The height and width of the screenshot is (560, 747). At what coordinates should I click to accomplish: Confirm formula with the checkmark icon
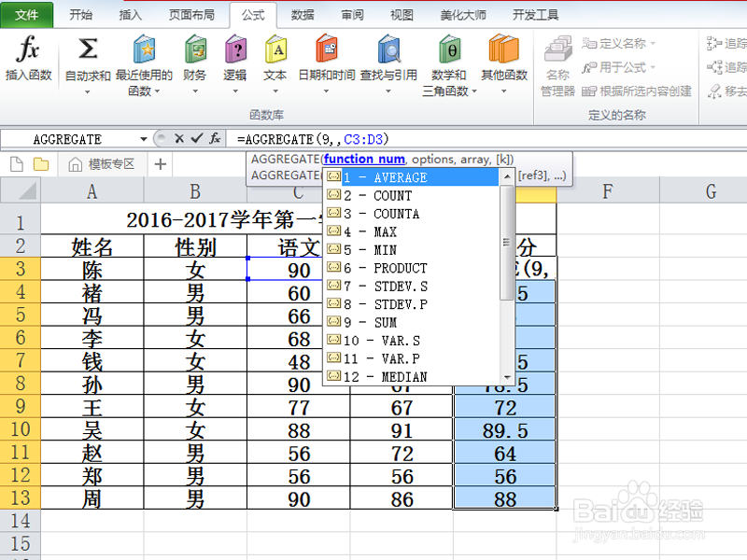pyautogui.click(x=197, y=138)
